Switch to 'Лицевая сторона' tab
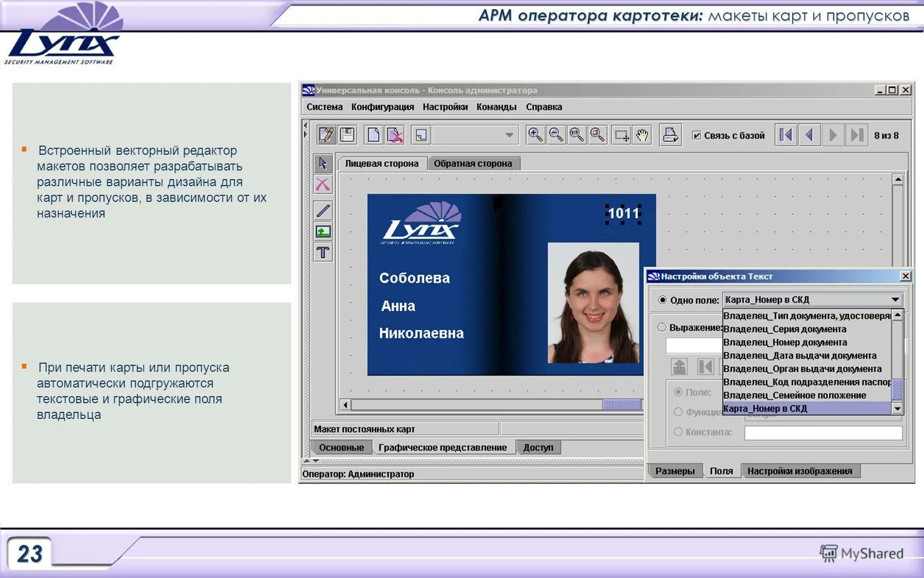 point(382,163)
